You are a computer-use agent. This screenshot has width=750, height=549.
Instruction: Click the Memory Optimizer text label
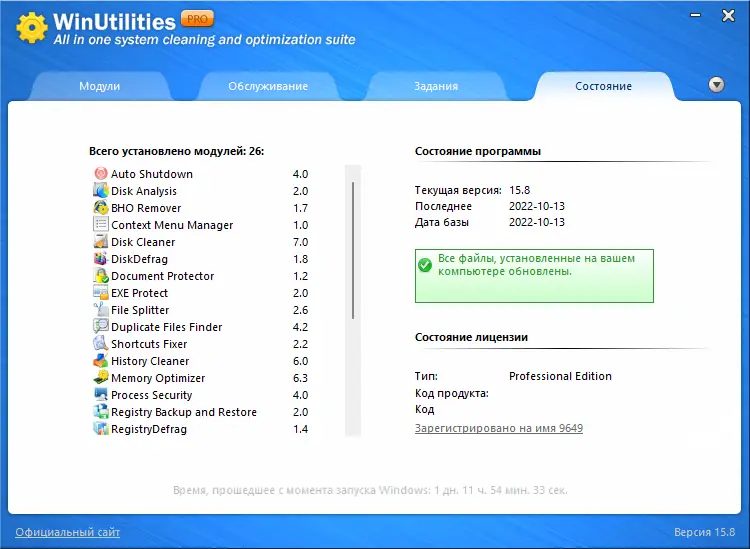[158, 378]
